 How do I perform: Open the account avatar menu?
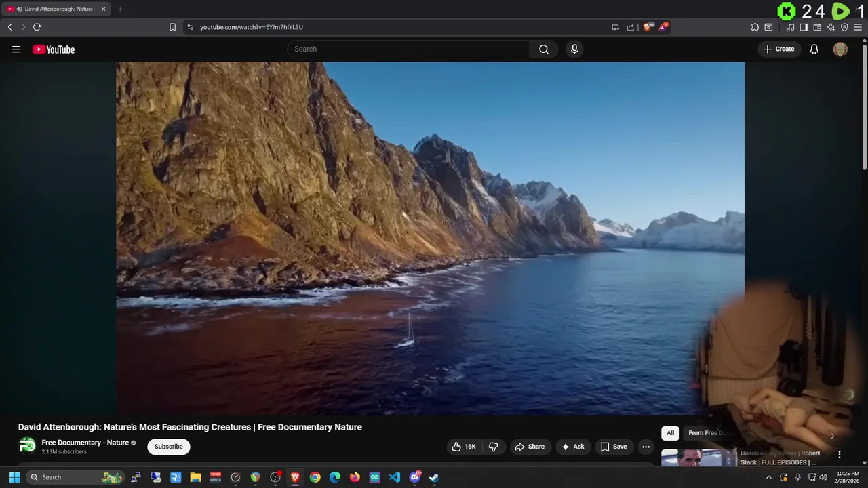coord(840,49)
